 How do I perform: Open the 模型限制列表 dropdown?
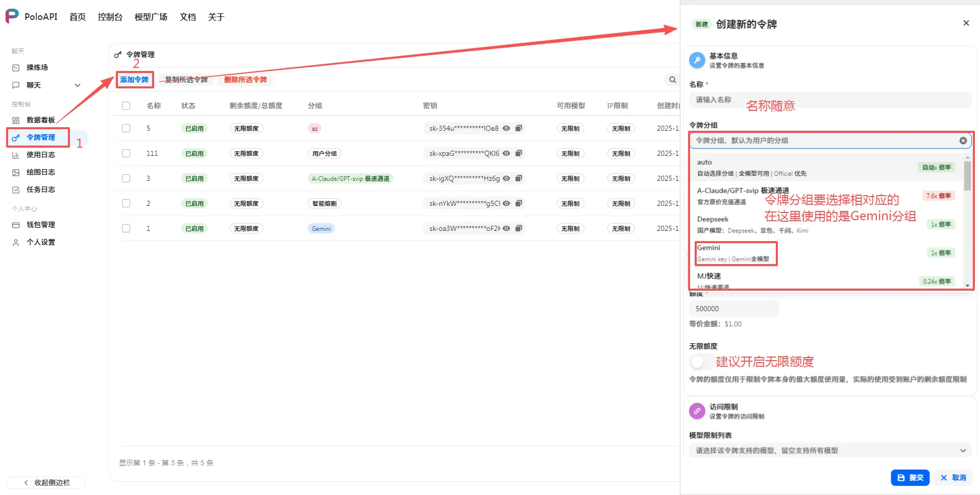(x=830, y=451)
